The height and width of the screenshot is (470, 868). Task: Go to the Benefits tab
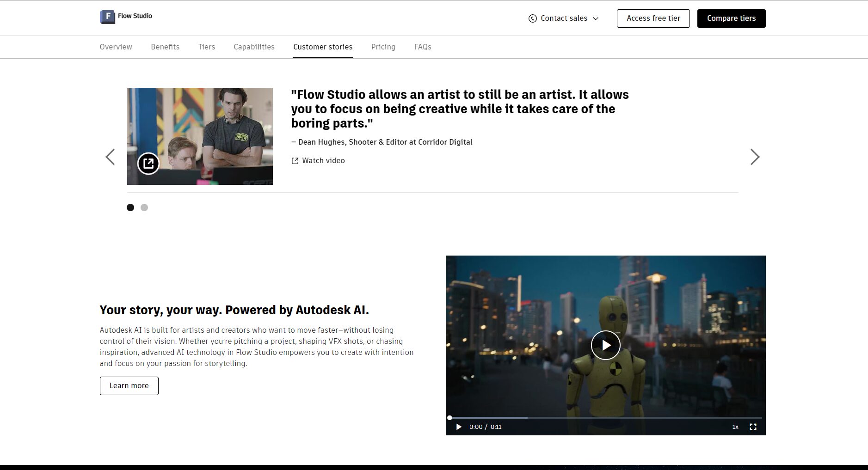165,47
